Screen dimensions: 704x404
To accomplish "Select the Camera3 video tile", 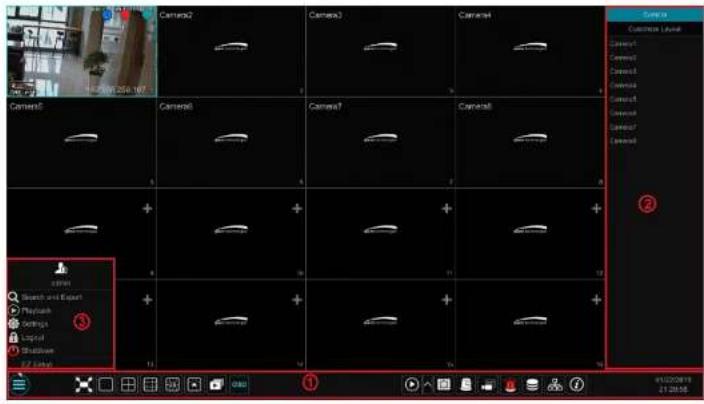I will tap(380, 51).
